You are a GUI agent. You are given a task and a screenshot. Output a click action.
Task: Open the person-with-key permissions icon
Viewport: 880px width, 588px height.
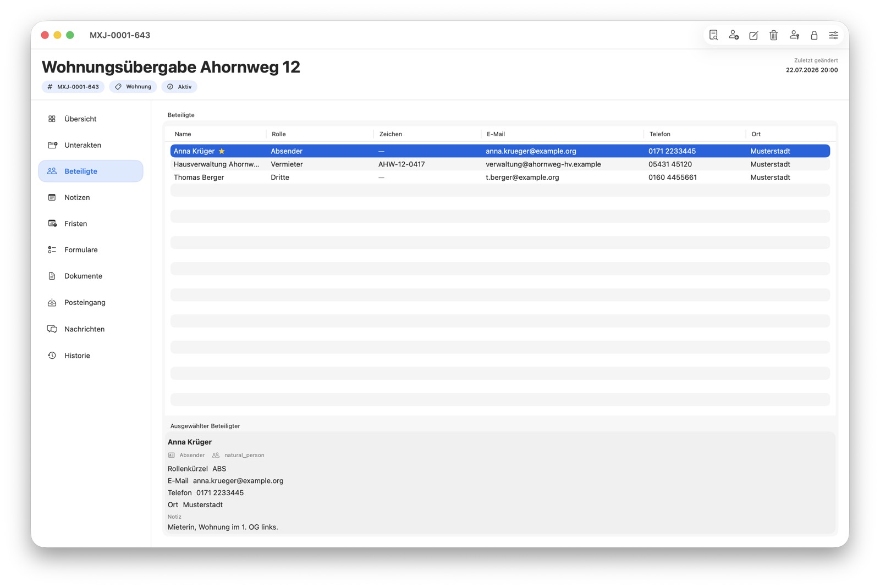[x=794, y=35]
